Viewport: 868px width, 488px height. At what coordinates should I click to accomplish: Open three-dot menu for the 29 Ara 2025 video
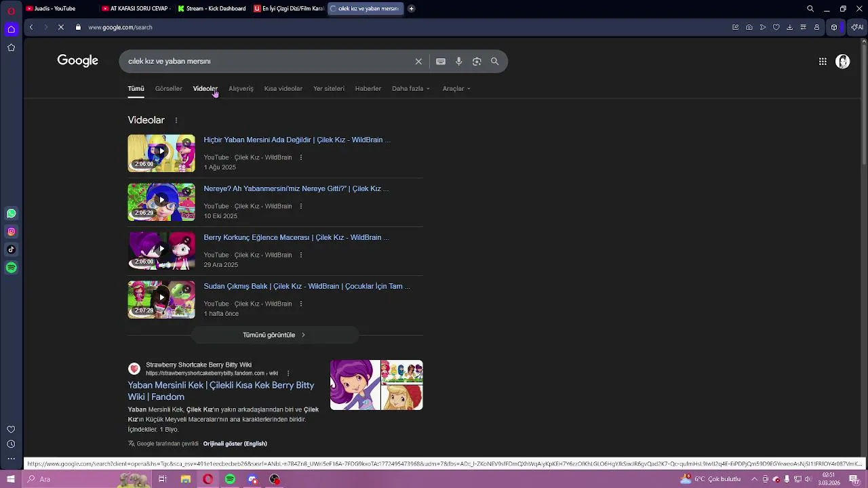click(301, 256)
